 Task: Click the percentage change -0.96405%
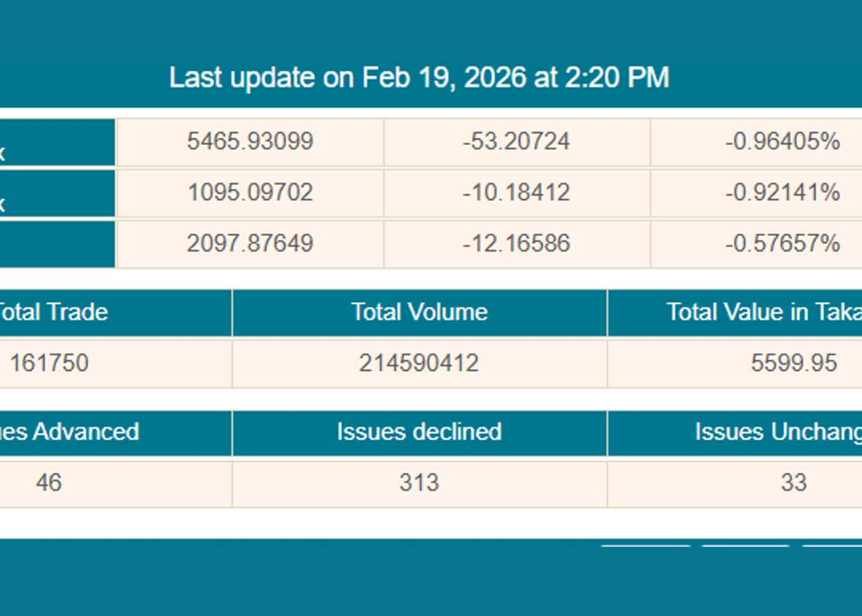click(782, 141)
